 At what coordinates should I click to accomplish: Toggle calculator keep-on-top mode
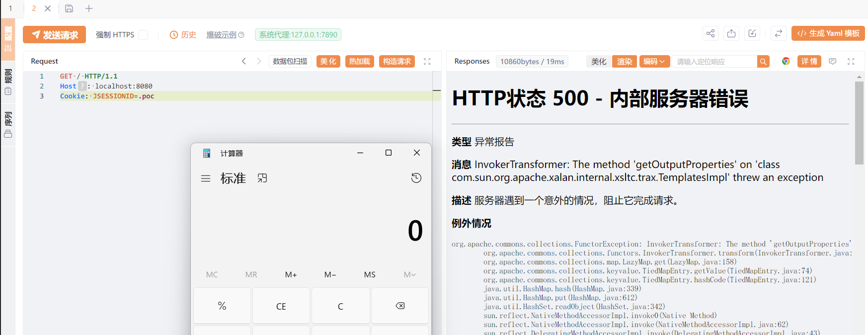tap(262, 178)
